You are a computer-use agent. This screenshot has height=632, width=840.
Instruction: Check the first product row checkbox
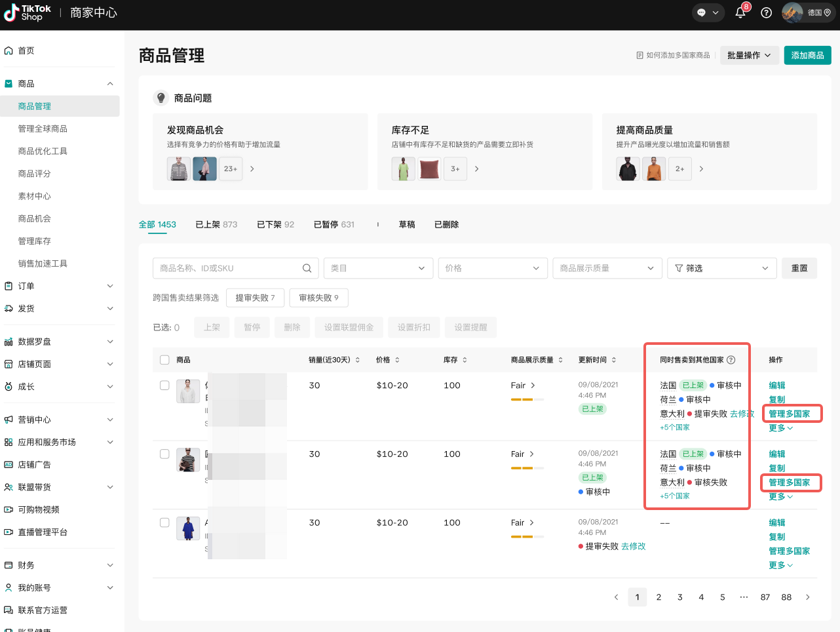pyautogui.click(x=164, y=385)
